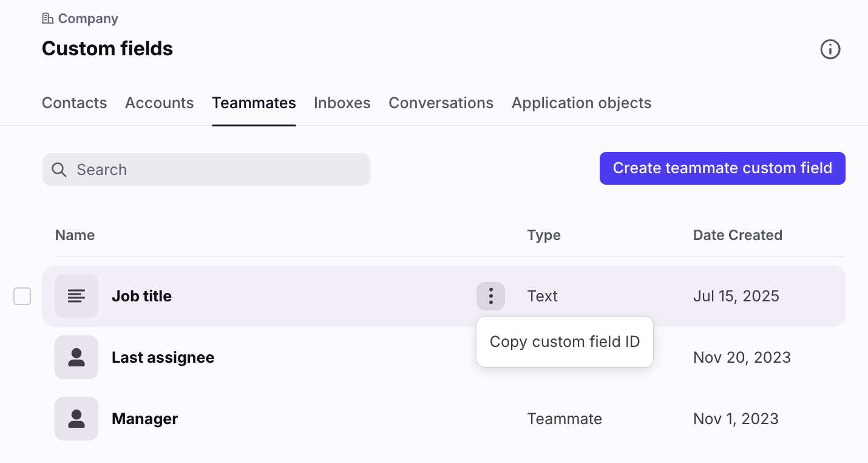Image resolution: width=868 pixels, height=463 pixels.
Task: Focus the Search input field
Action: (x=219, y=170)
